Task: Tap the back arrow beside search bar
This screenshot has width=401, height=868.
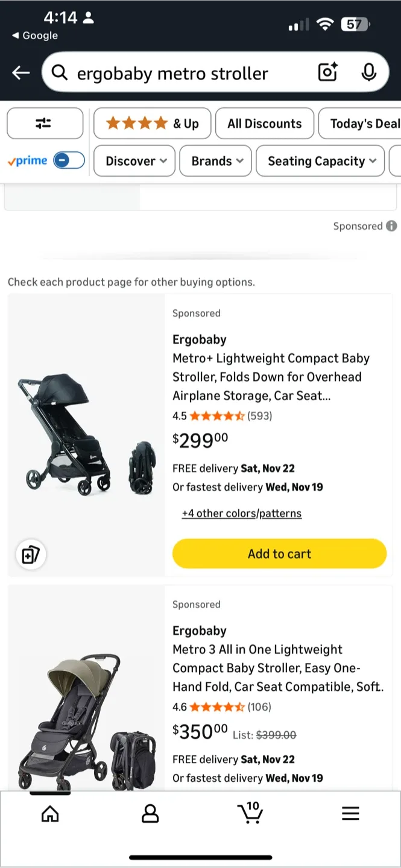Action: [x=21, y=72]
